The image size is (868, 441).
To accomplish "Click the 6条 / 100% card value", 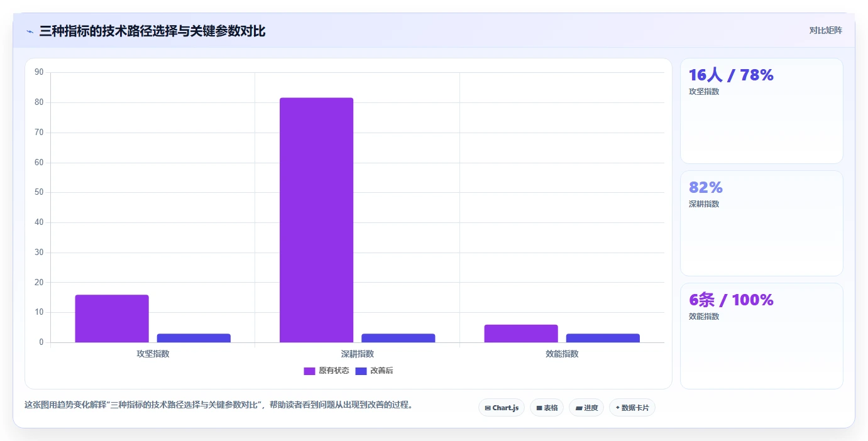I will (731, 300).
